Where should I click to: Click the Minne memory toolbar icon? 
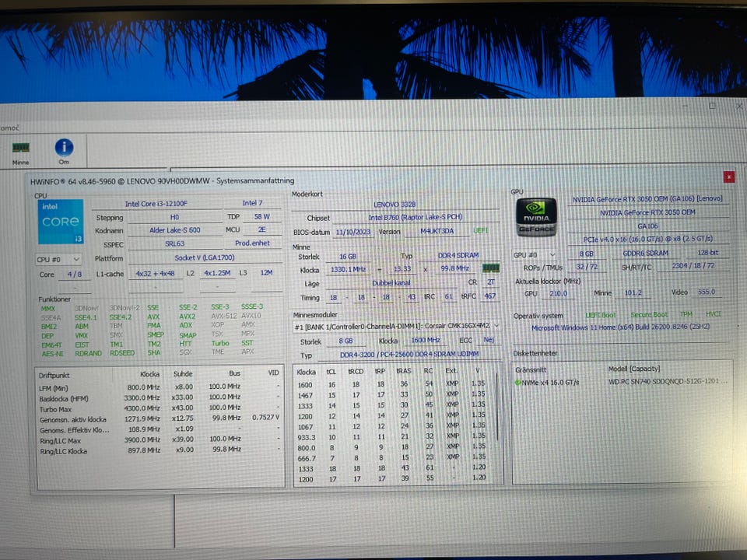pos(21,147)
